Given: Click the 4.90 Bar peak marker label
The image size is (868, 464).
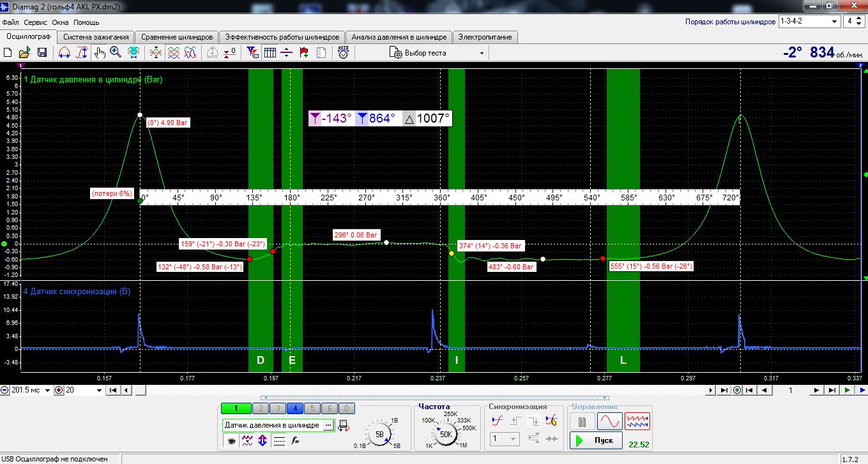Looking at the screenshot, I should pyautogui.click(x=168, y=122).
